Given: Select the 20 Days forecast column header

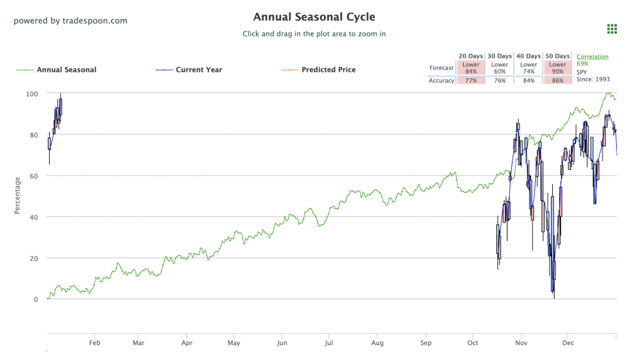Looking at the screenshot, I should pos(471,56).
